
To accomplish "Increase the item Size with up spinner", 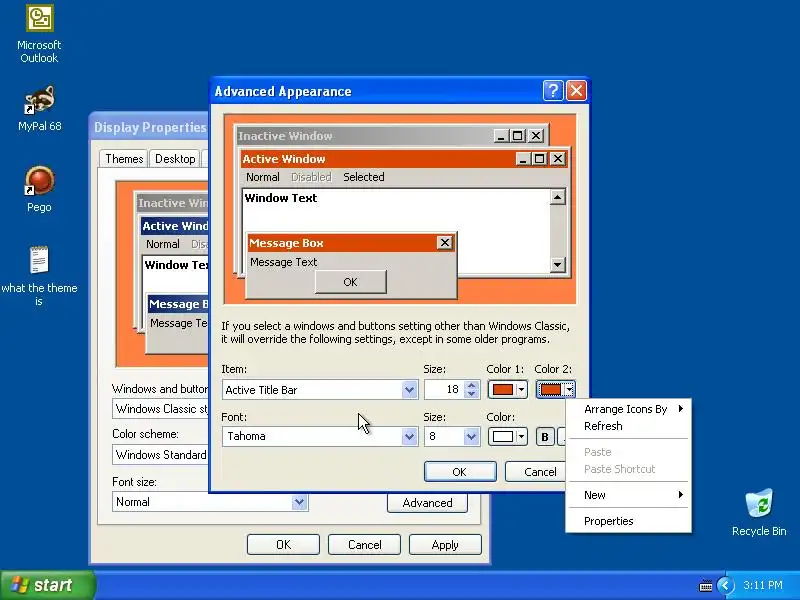I will coord(471,385).
